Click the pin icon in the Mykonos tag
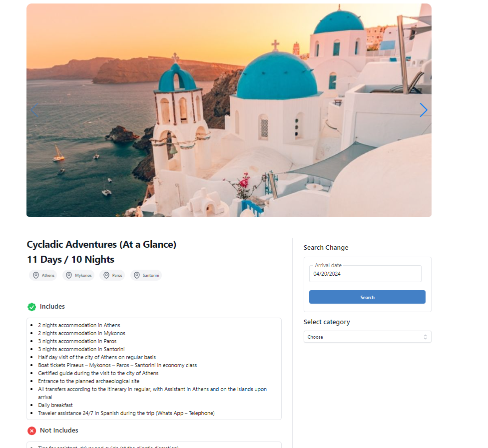 coord(69,275)
